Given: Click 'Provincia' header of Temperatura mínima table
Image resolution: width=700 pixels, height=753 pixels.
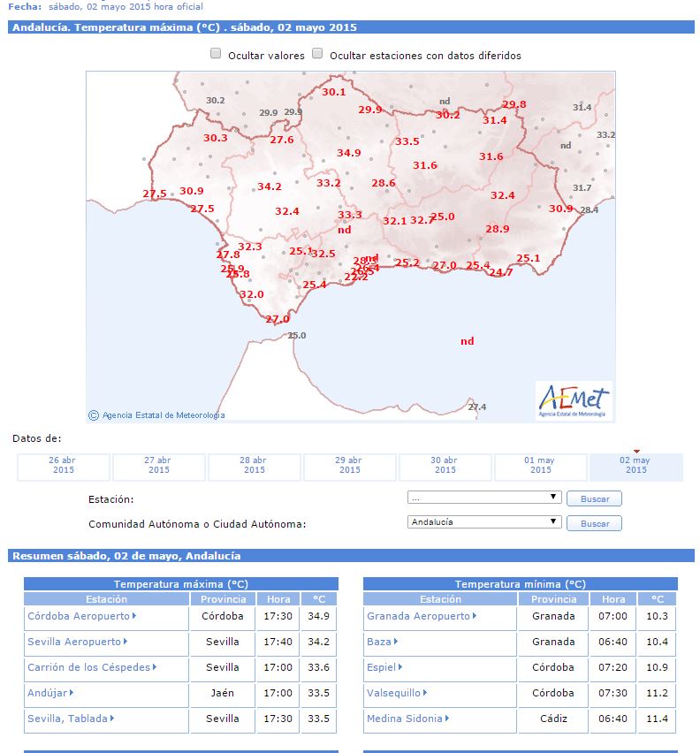Looking at the screenshot, I should coord(553,599).
